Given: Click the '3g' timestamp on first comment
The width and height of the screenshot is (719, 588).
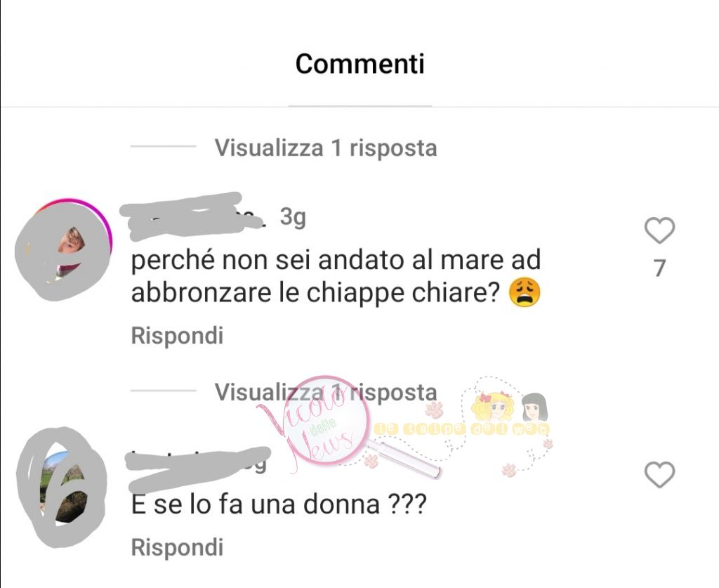Looking at the screenshot, I should [293, 217].
